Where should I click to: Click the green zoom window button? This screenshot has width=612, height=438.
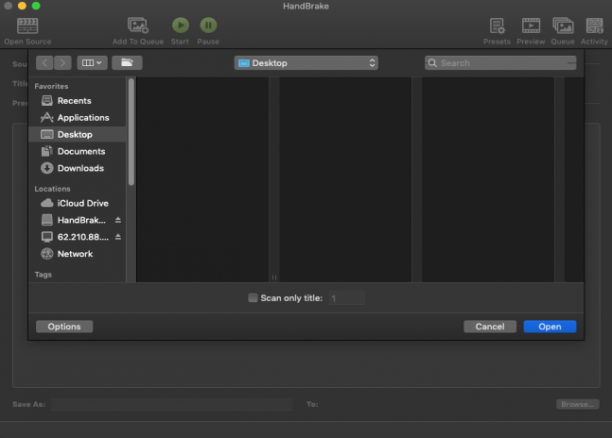36,6
